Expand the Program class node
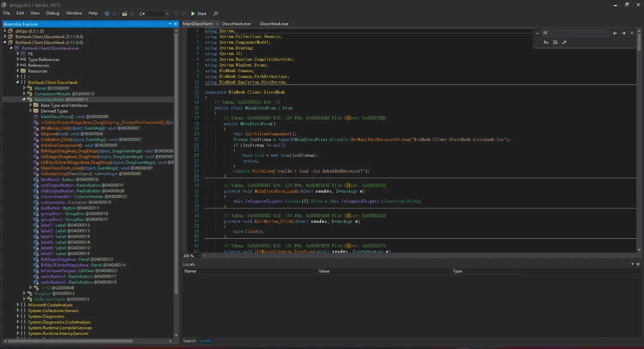Viewport: 644px width, 349px height. (x=24, y=294)
